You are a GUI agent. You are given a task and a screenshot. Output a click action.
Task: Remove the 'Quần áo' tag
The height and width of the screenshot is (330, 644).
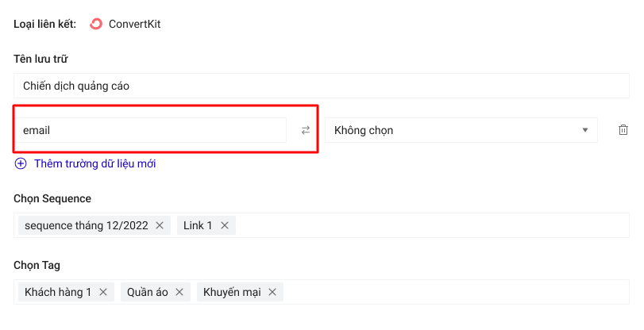(x=179, y=292)
